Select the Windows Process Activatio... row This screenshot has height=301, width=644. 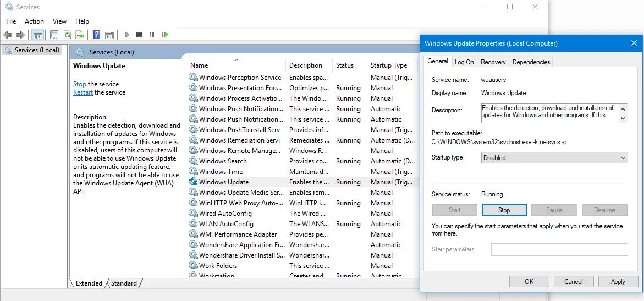pos(303,98)
